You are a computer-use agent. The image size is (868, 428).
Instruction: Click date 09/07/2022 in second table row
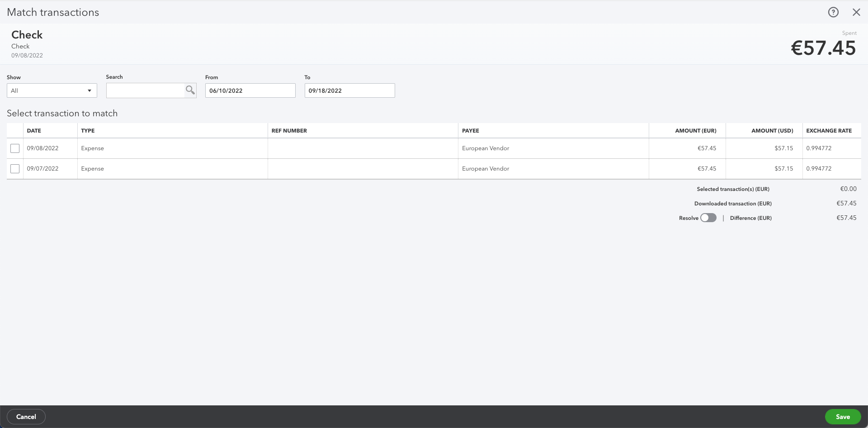[42, 169]
